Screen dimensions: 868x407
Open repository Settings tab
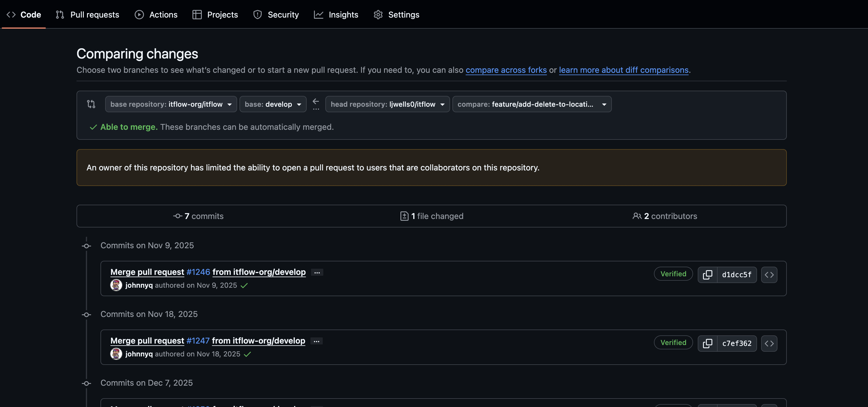396,15
